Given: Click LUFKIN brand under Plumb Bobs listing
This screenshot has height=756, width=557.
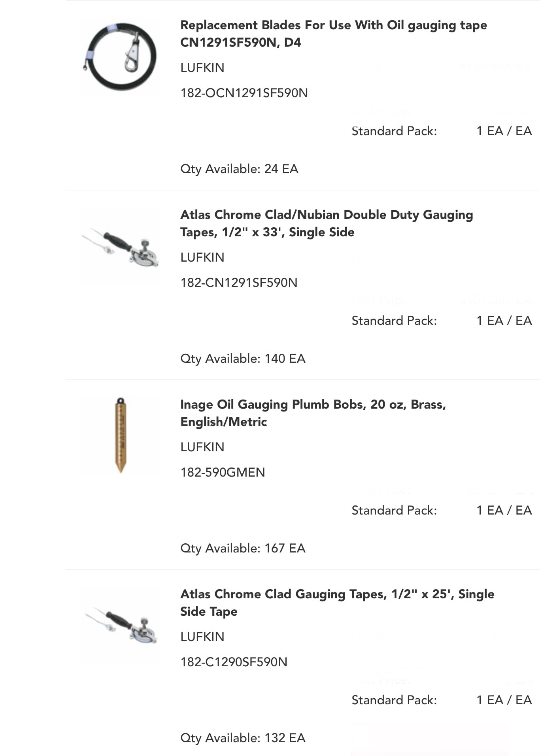Looking at the screenshot, I should point(202,447).
